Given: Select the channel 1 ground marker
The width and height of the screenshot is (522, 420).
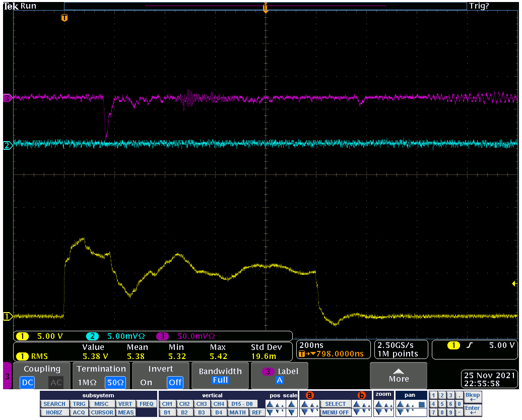Looking at the screenshot, I should pyautogui.click(x=7, y=317).
